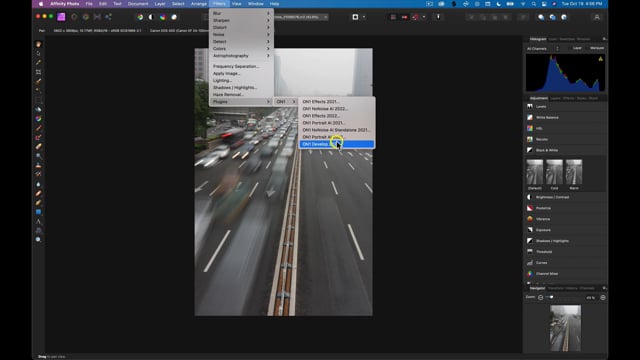The height and width of the screenshot is (360, 640).
Task: Choose ON1 Effects 2022 plugin
Action: [x=337, y=116]
